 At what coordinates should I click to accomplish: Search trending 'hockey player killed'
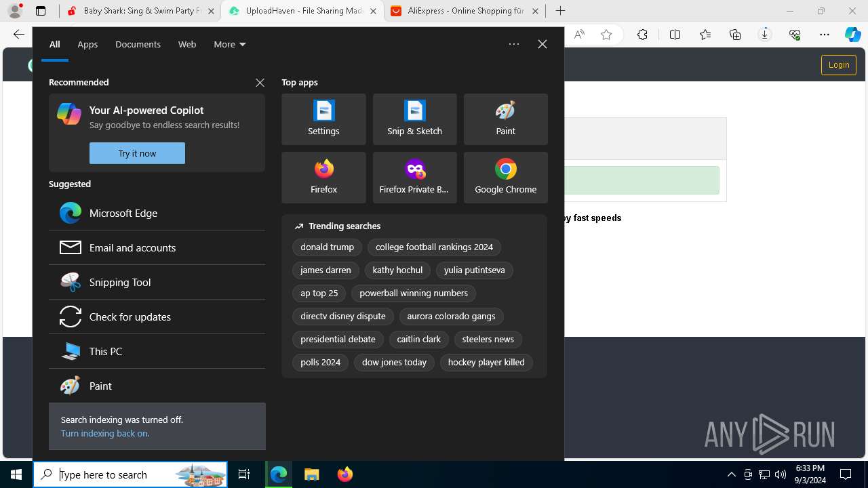click(x=486, y=363)
